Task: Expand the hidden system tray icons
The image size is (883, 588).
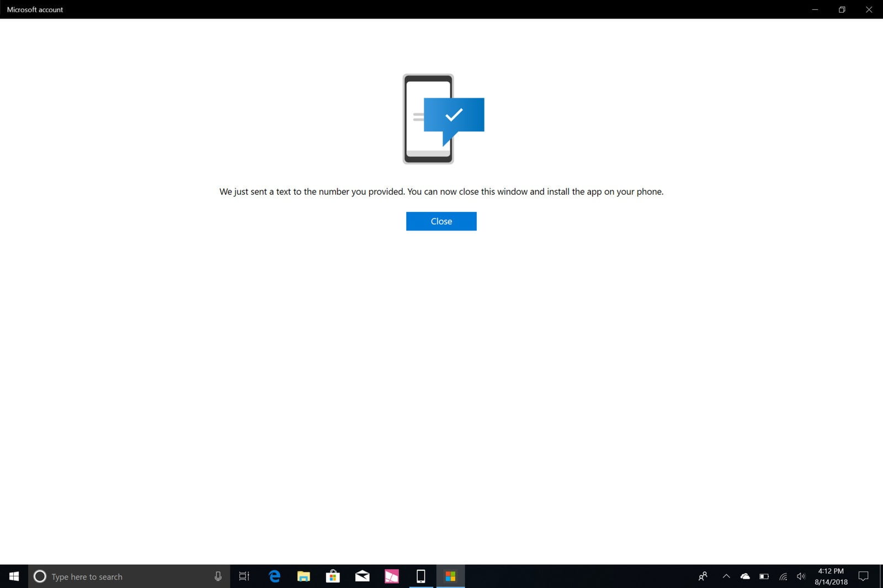Action: pos(726,576)
